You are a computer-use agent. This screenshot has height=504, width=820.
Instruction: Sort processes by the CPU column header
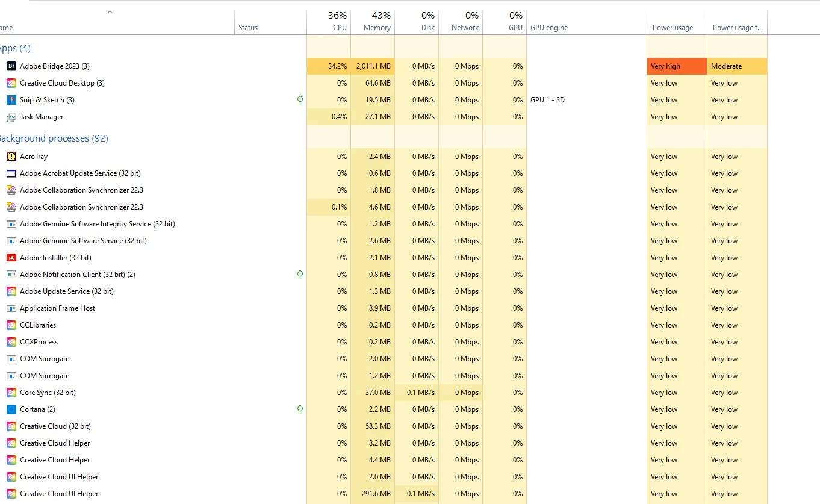point(329,21)
